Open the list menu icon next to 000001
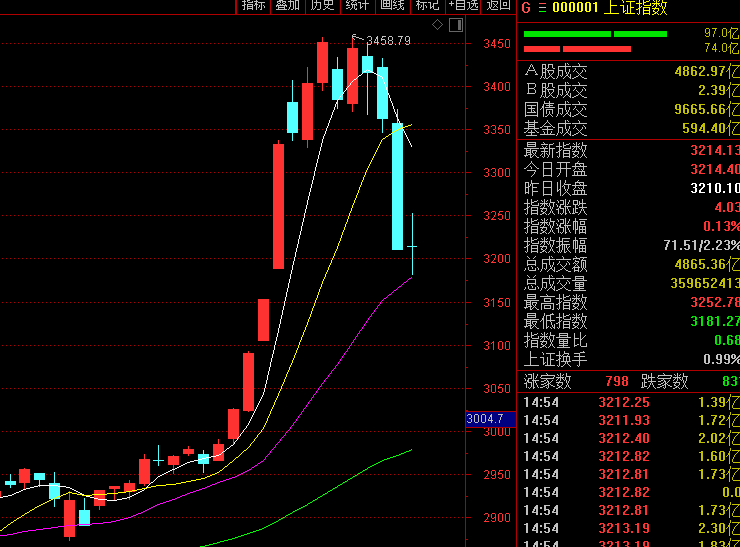The height and width of the screenshot is (547, 740). 542,8
